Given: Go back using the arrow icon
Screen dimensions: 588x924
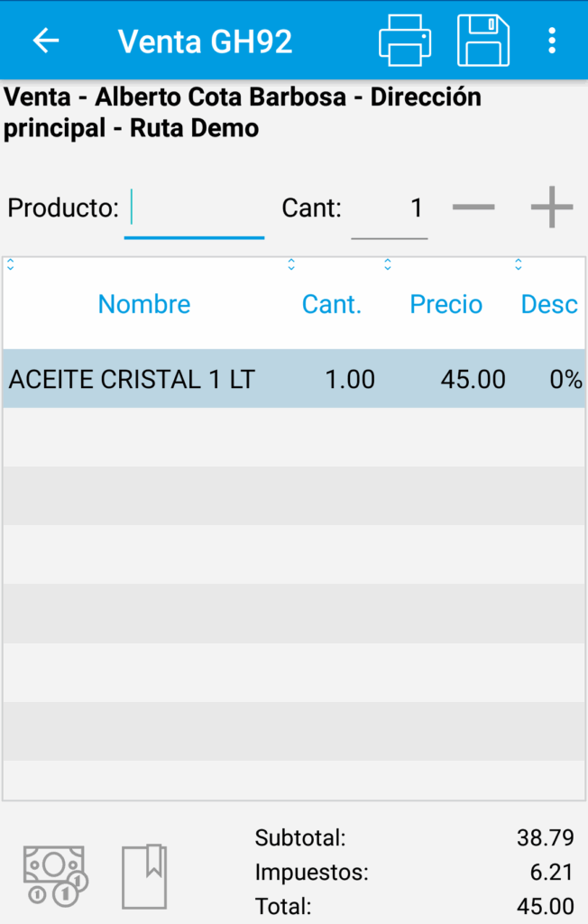Looking at the screenshot, I should pos(45,41).
